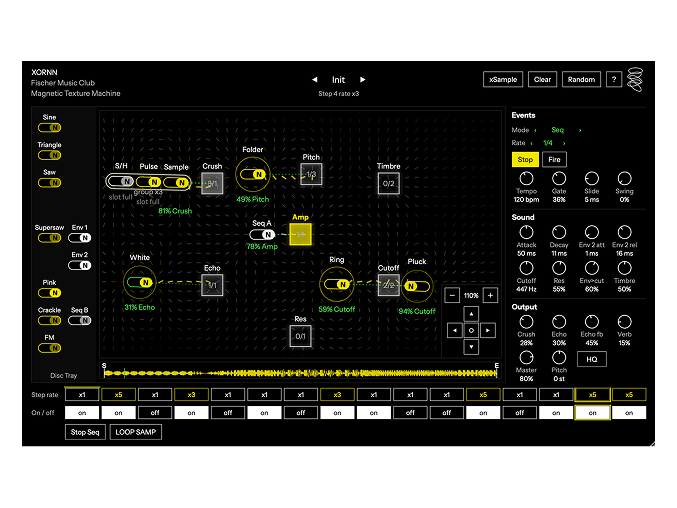The height and width of the screenshot is (508, 677).
Task: Click the green Seq mode value
Action: [557, 130]
